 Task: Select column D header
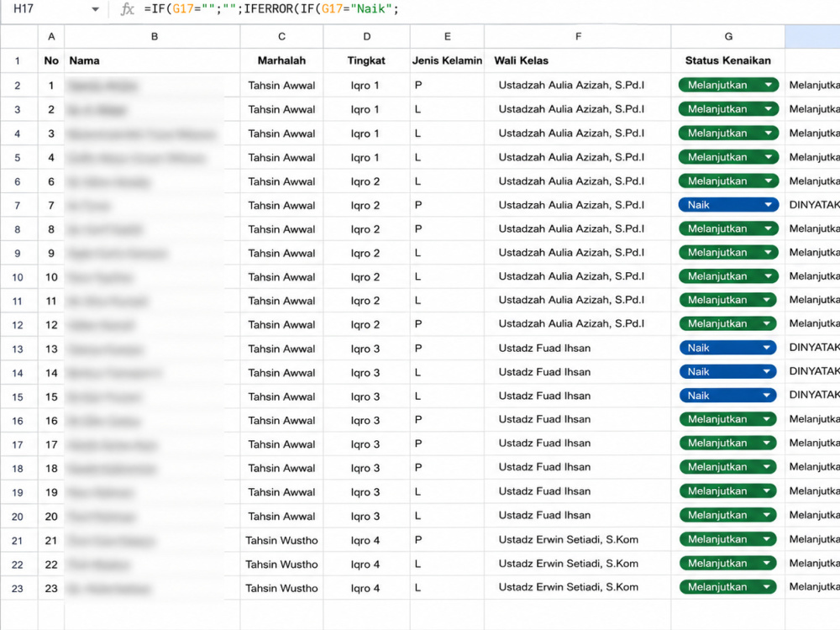[366, 36]
